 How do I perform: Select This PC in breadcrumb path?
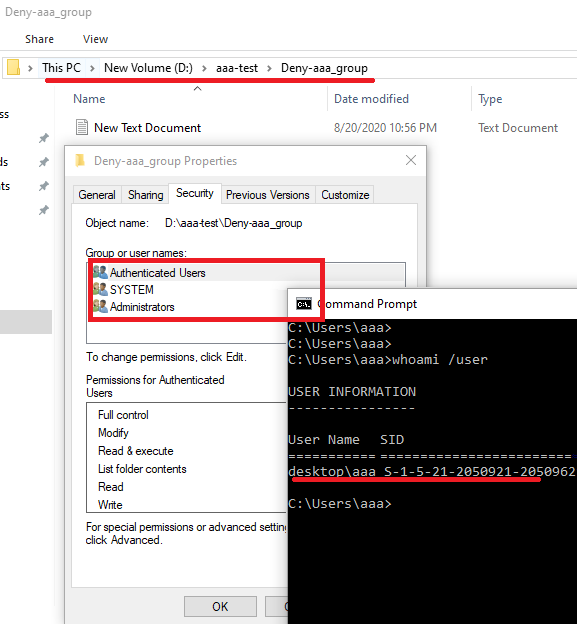[x=61, y=68]
